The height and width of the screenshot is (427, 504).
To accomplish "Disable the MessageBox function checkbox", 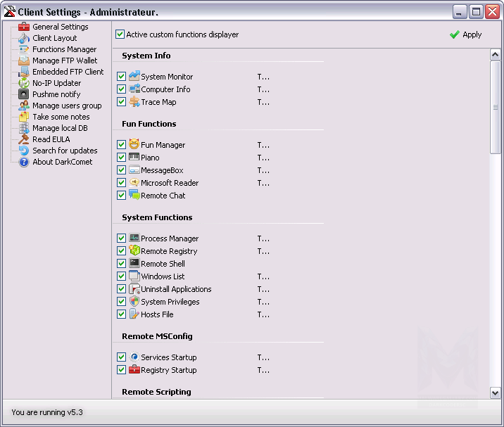I will (x=122, y=170).
